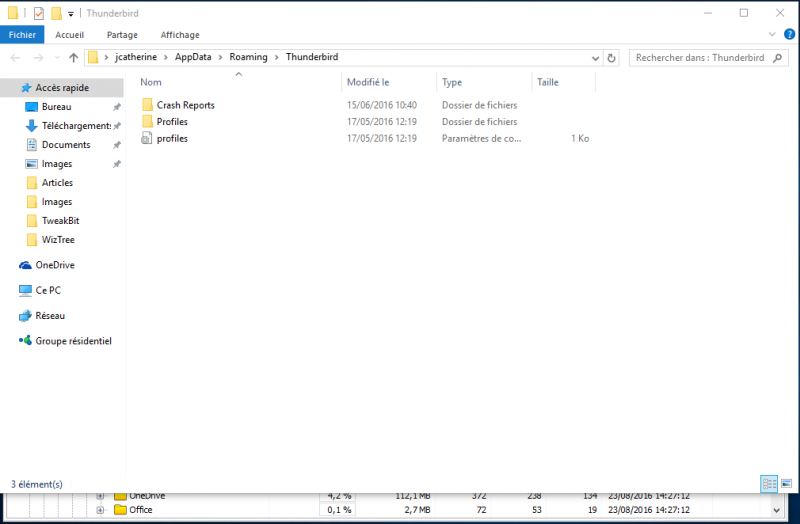This screenshot has width=800, height=524.
Task: Click the scroll down arrow in background window
Action: (x=777, y=510)
